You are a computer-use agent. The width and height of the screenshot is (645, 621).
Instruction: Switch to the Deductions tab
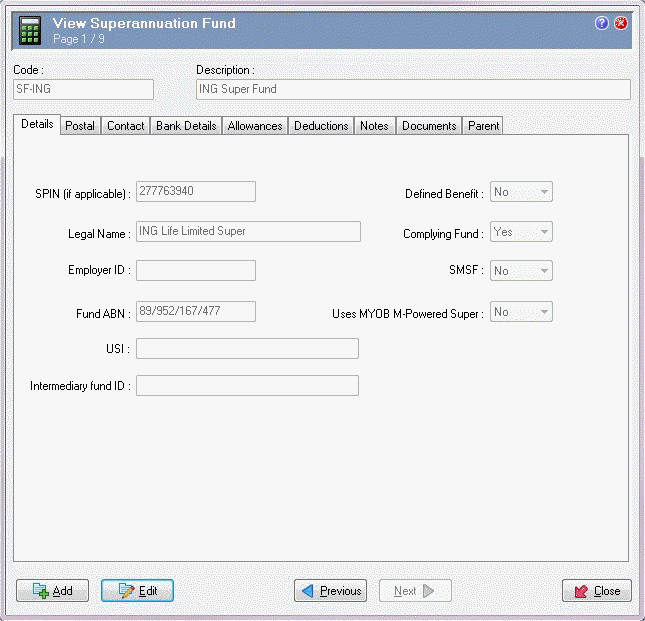point(321,126)
